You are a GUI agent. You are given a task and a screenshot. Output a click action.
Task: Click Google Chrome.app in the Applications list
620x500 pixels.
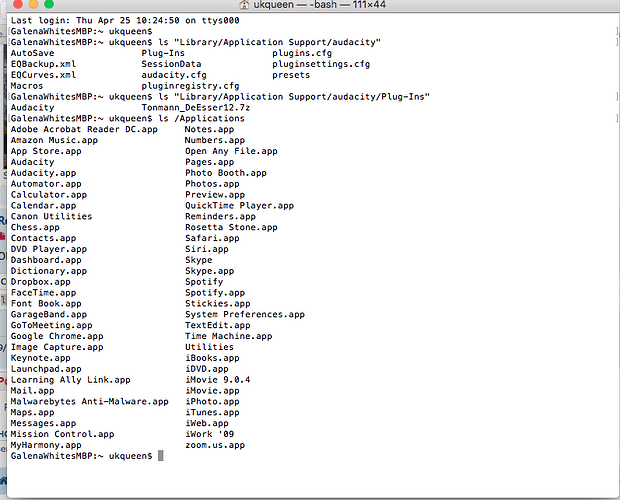[x=57, y=337]
